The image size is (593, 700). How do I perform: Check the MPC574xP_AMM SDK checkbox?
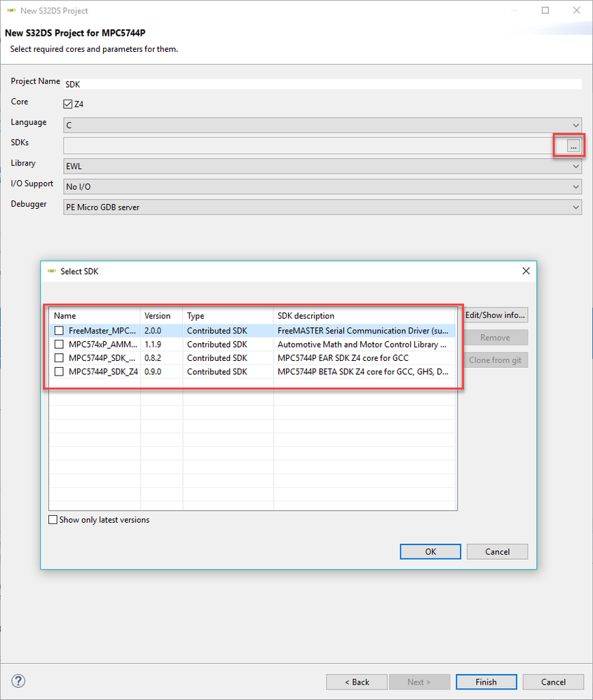pyautogui.click(x=59, y=345)
